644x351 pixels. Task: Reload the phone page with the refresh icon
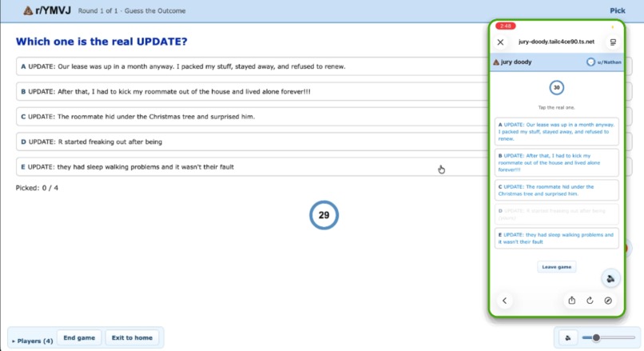[x=590, y=301]
